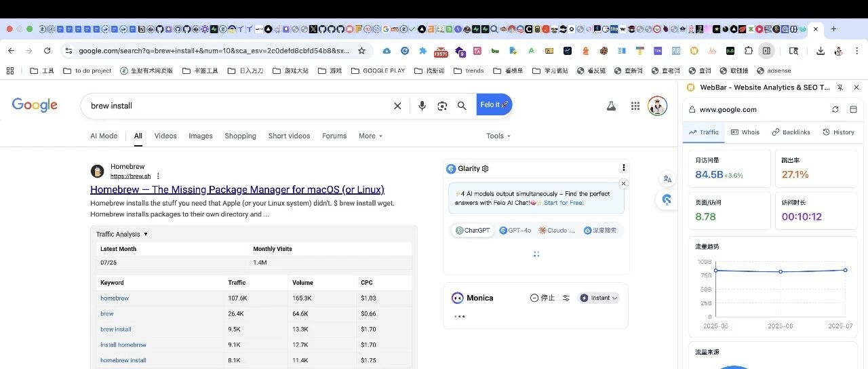The image size is (868, 369).
Task: Select the Videos search tab
Action: (x=165, y=136)
